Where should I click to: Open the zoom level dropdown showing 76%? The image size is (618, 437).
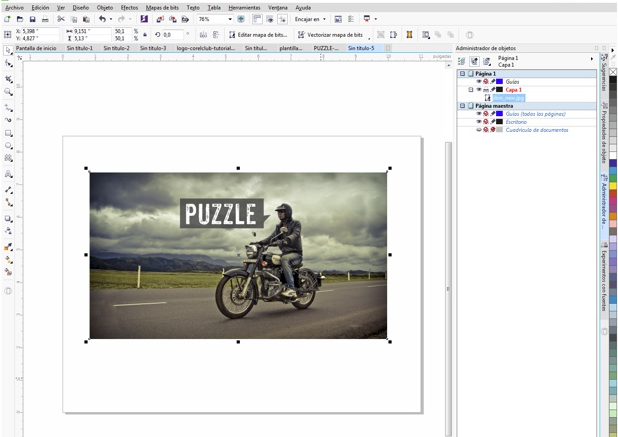tap(230, 19)
